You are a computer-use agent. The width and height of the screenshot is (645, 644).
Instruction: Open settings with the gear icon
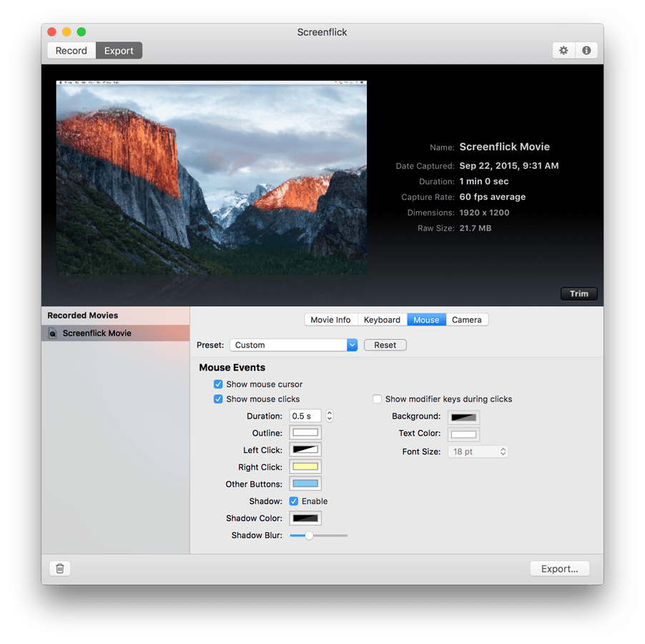coord(563,51)
